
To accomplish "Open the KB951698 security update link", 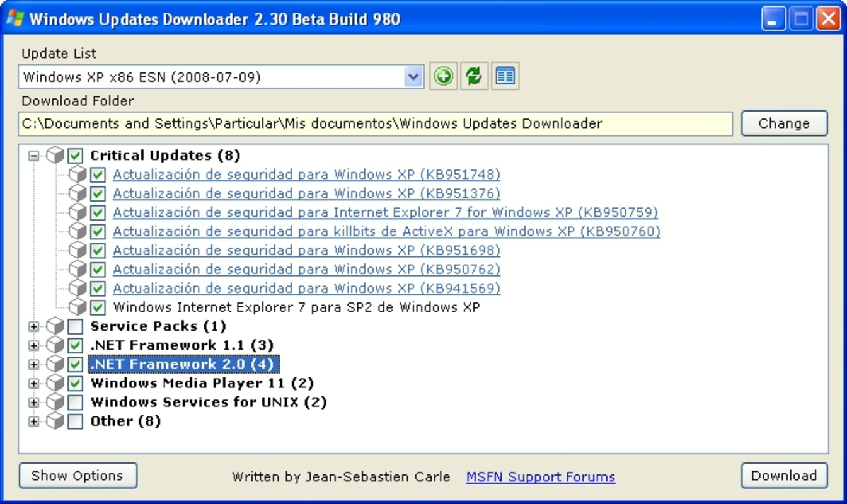I will 306,250.
